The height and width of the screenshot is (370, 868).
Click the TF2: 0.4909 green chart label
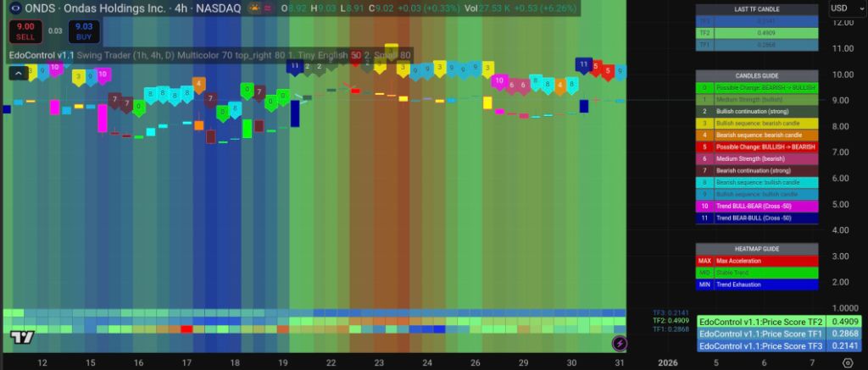pyautogui.click(x=671, y=321)
